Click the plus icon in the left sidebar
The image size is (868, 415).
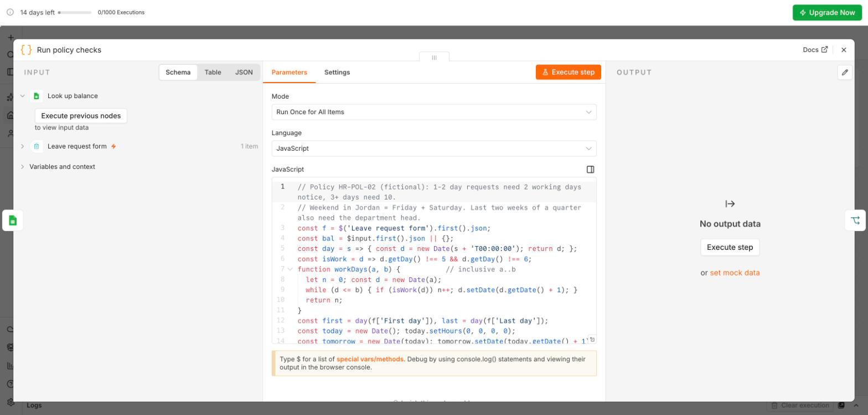pos(11,38)
